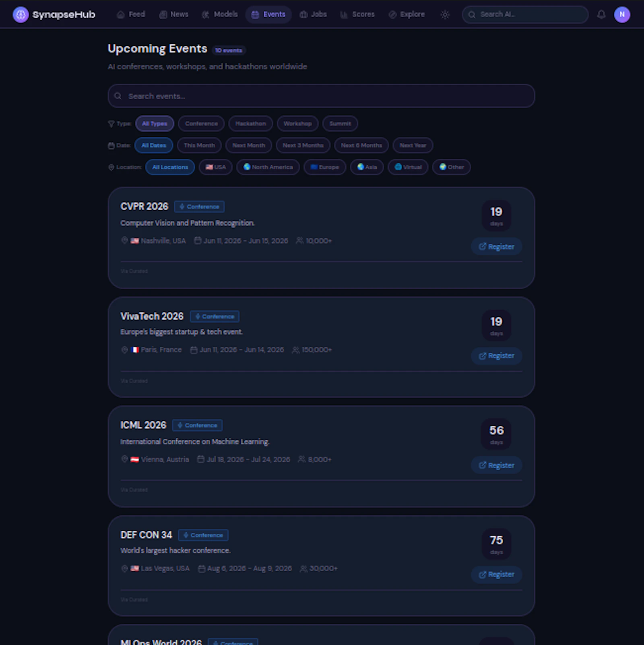Click the Type funnel filter icon
Viewport: 644px width, 645px height.
[x=111, y=124]
